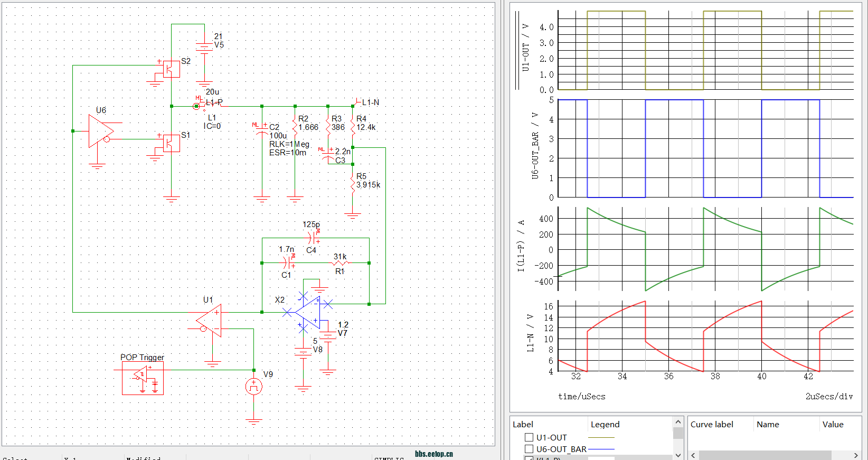Click the C4 125p capacitor symbol
The width and height of the screenshot is (868, 460).
[x=312, y=238]
